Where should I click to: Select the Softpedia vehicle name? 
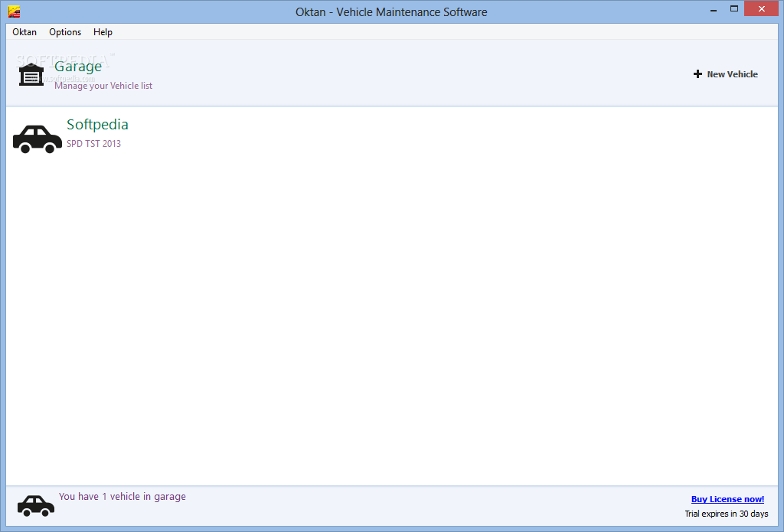tap(97, 124)
